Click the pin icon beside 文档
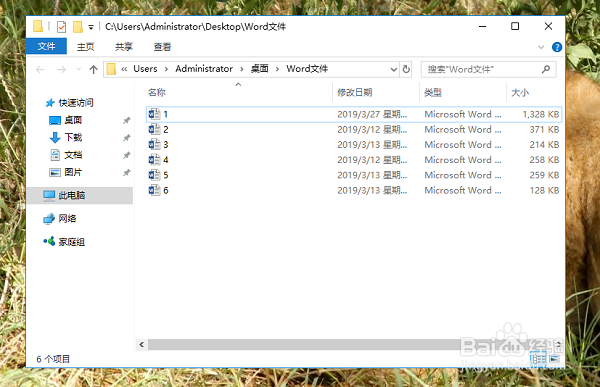This screenshot has width=600, height=387. pos(126,155)
